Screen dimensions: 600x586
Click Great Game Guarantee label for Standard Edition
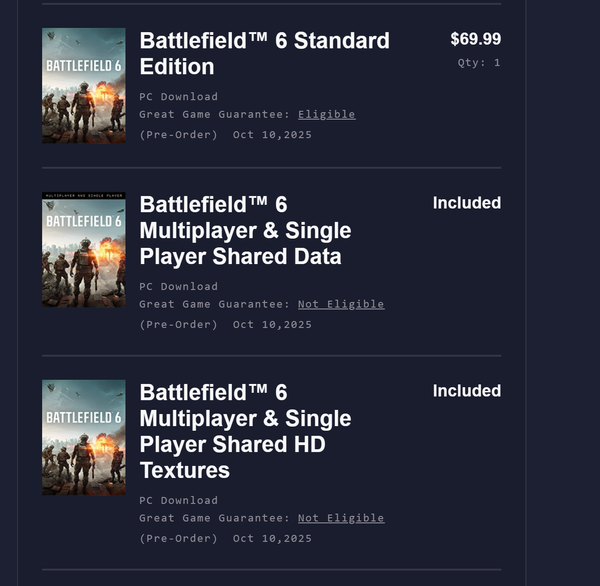[x=215, y=114]
